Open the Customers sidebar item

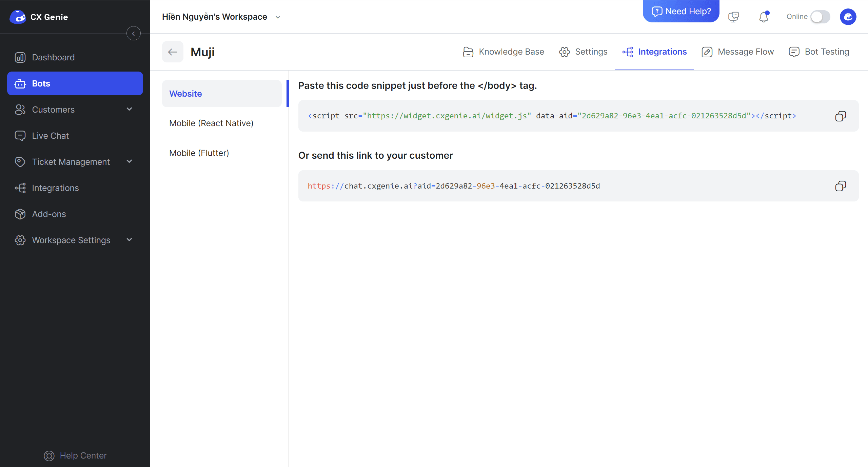(75, 110)
